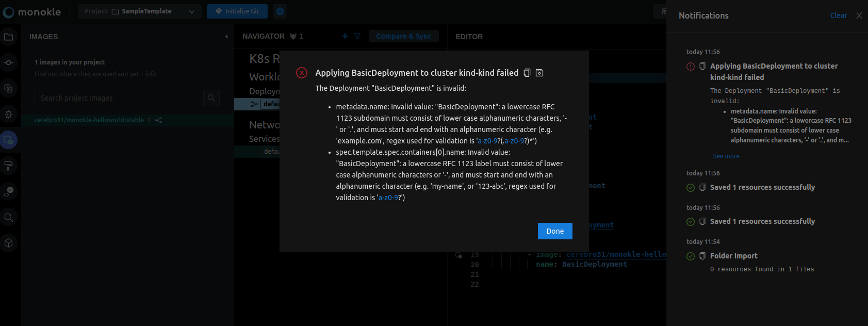Image resolution: width=868 pixels, height=326 pixels.
Task: Click the Monokle logo
Action: tap(32, 11)
